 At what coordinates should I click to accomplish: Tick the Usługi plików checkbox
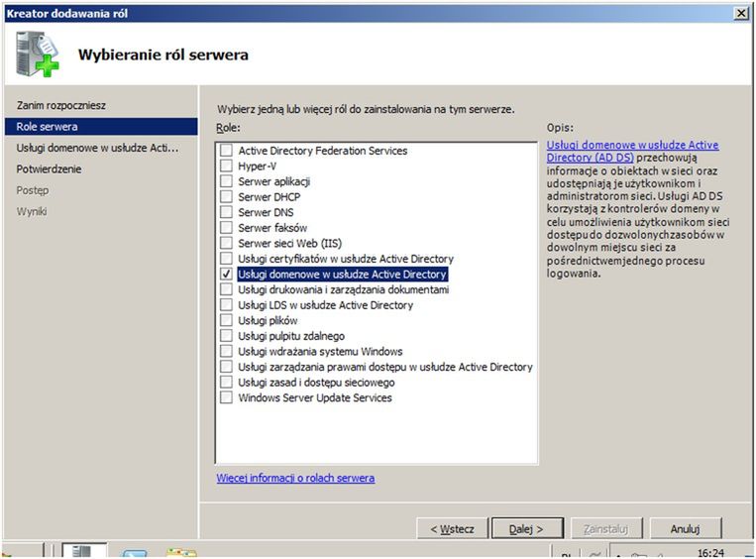pos(226,320)
